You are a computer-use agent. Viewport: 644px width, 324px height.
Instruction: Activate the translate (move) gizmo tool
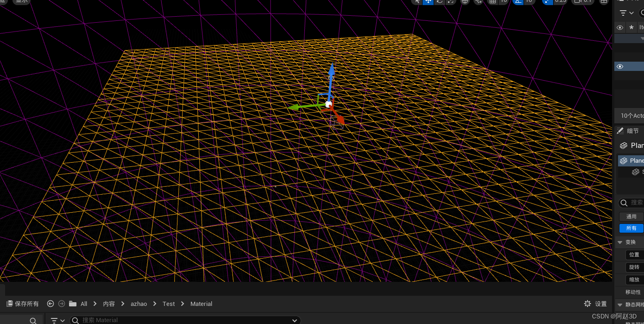pyautogui.click(x=428, y=1)
